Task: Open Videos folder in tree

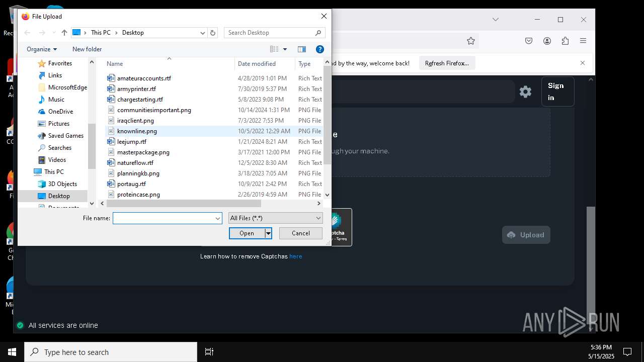Action: 57,160
